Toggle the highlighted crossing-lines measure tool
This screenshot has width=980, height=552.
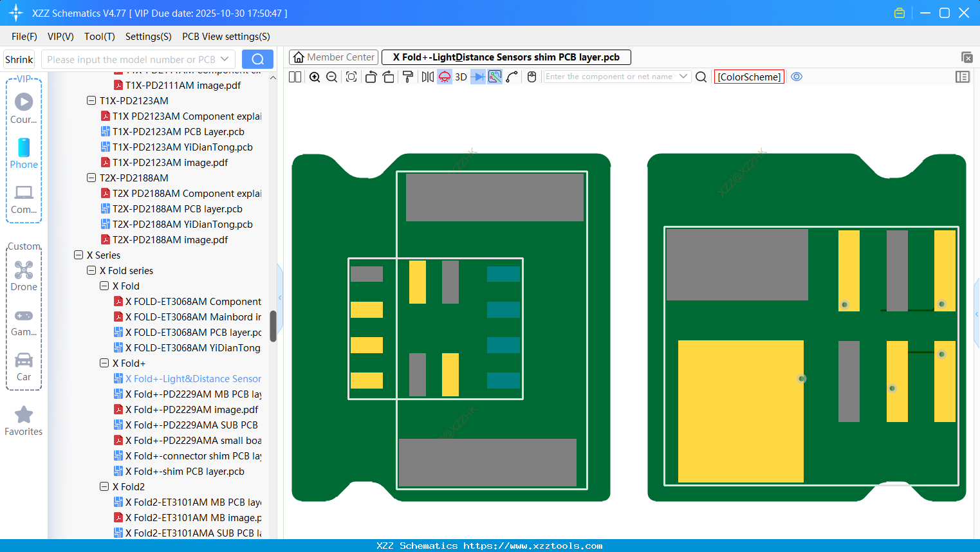click(494, 77)
